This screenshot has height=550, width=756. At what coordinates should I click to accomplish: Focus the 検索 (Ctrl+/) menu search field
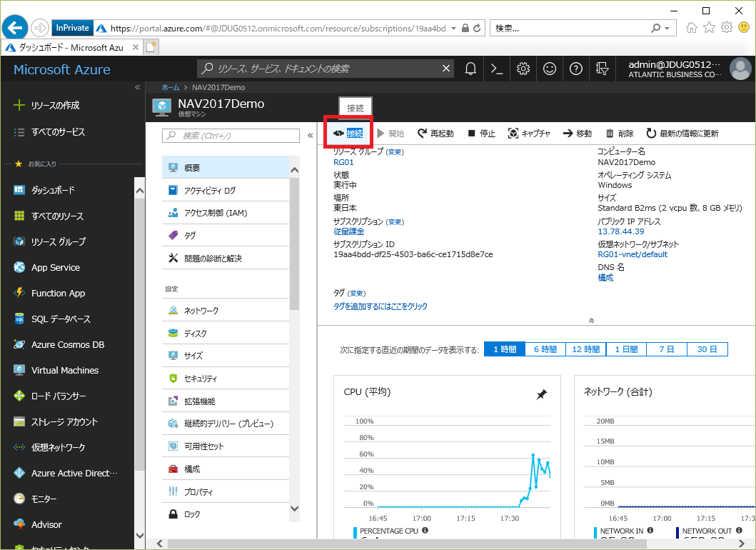[231, 136]
